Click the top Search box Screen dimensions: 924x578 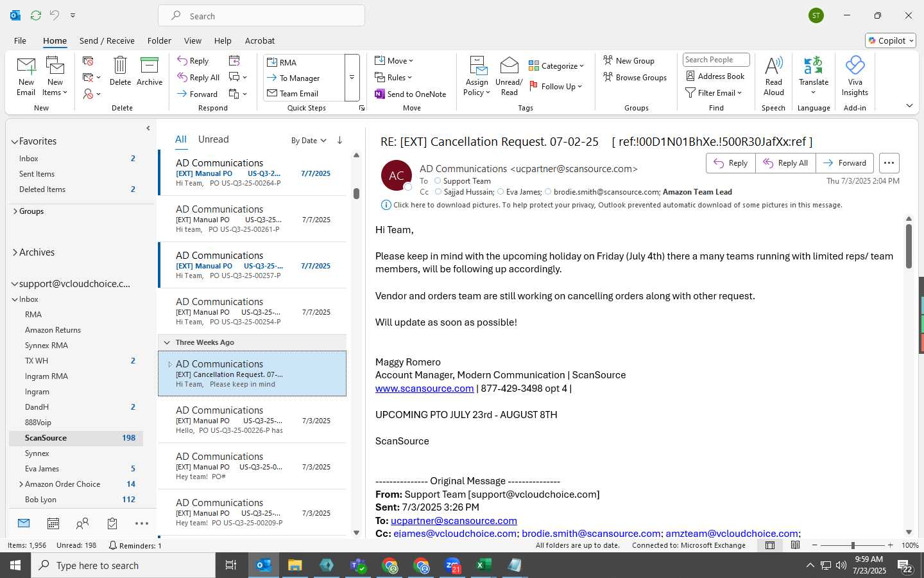pos(261,16)
